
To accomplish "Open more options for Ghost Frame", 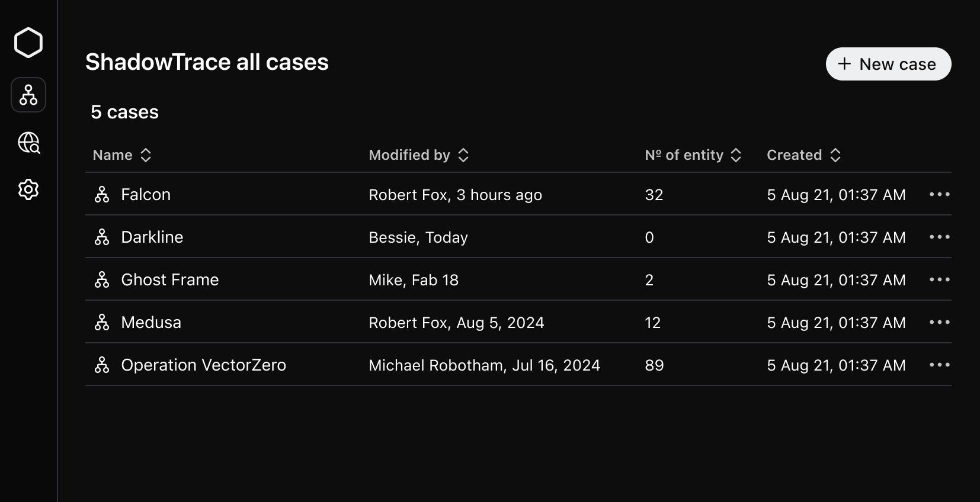I will point(939,279).
